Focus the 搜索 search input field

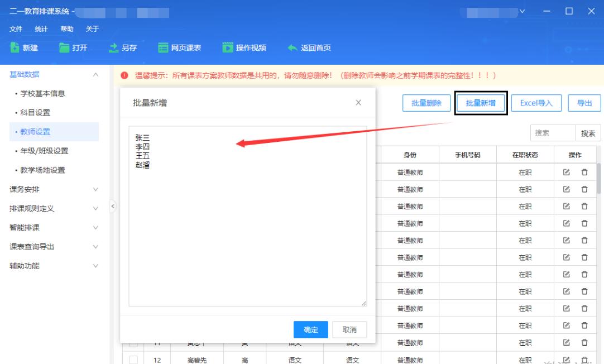coord(553,133)
